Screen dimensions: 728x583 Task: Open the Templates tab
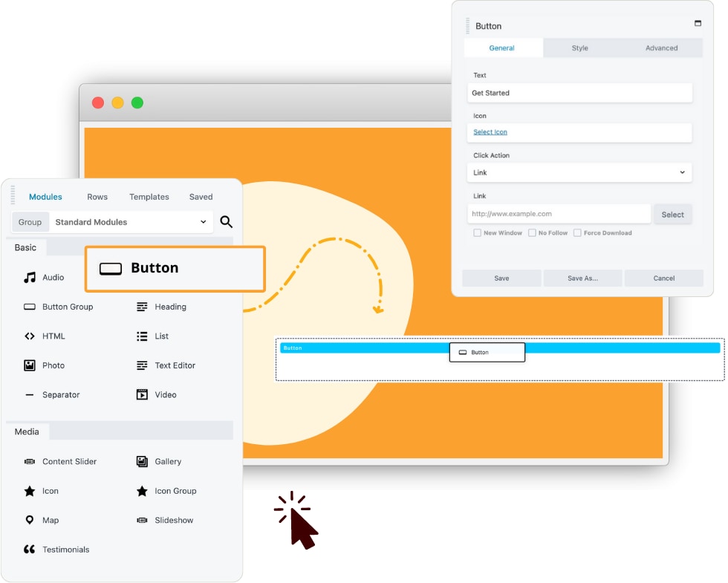pos(149,197)
